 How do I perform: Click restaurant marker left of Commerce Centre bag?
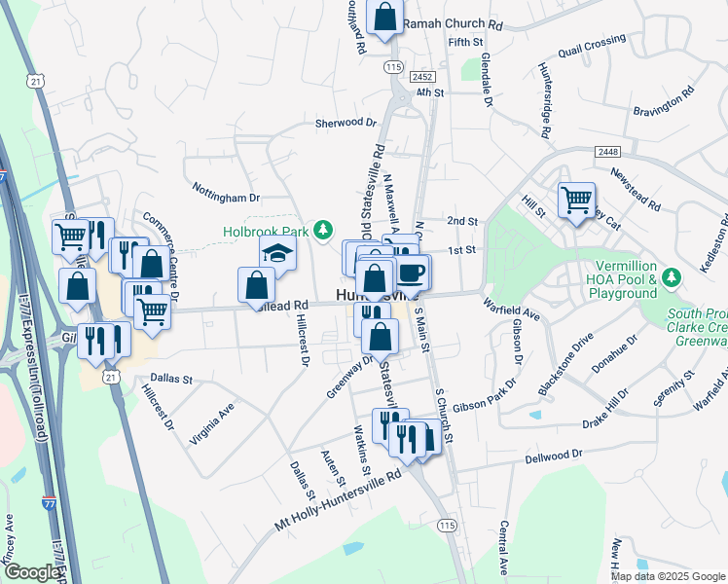[x=124, y=254]
